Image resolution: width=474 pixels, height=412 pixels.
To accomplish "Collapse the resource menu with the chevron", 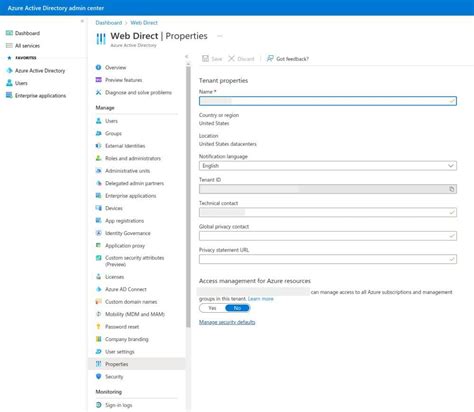I will [187, 57].
